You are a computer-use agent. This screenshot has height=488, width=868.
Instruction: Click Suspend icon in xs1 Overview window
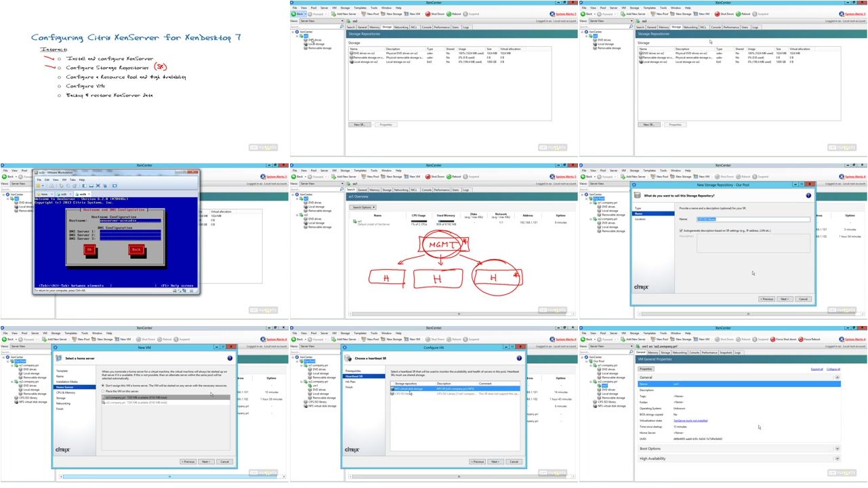465,176
